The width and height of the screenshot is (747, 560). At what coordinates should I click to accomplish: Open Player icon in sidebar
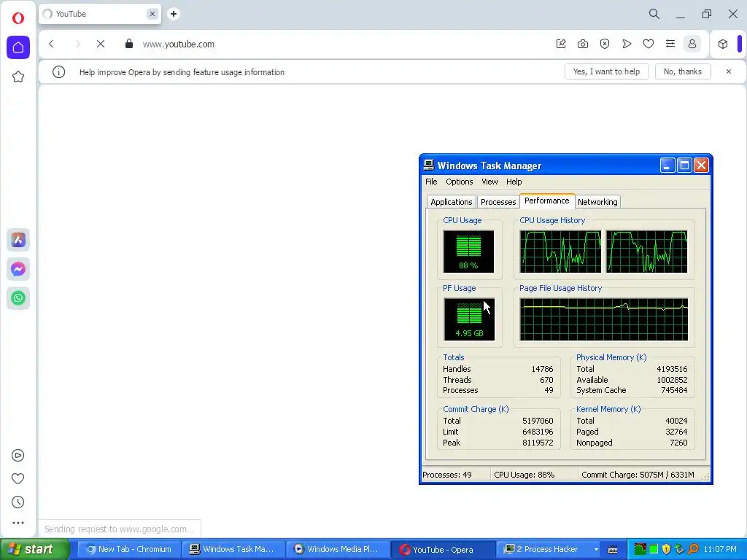coord(18,456)
